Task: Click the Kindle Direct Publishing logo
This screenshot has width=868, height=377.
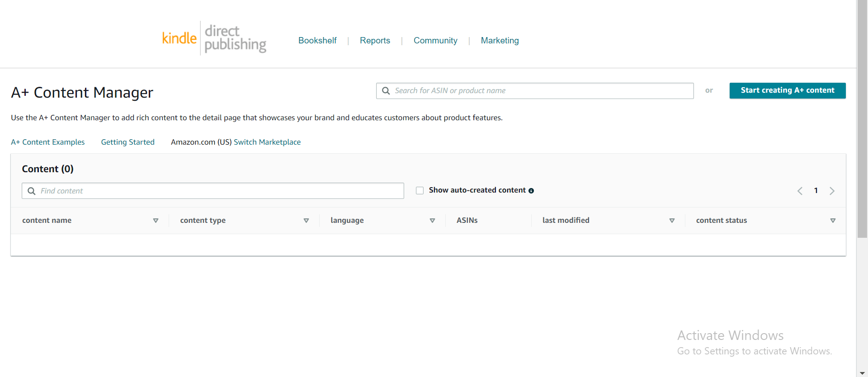Action: [214, 38]
